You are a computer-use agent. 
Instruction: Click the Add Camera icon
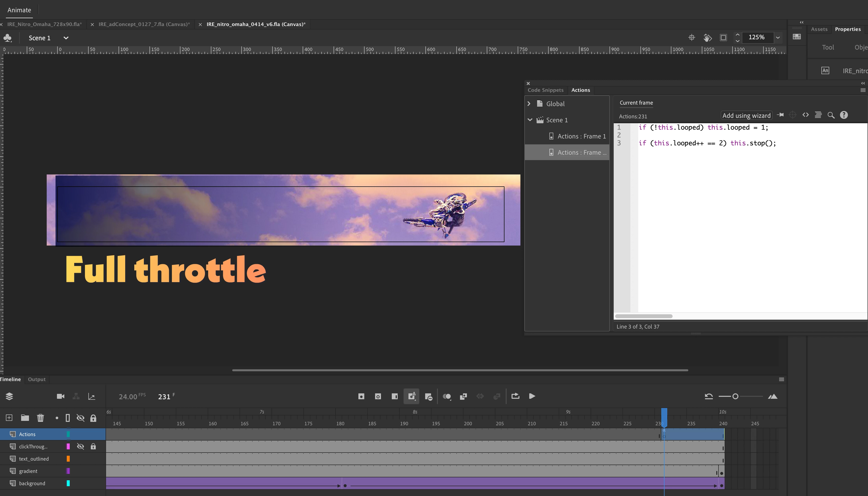61,396
